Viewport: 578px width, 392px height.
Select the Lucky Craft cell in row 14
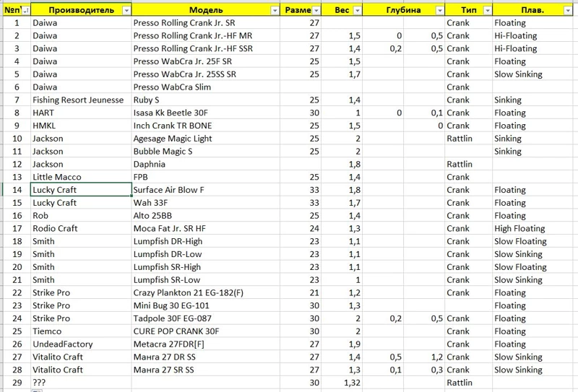(80, 190)
